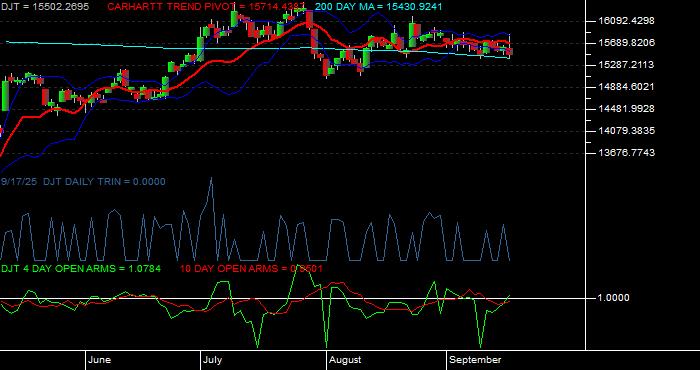The width and height of the screenshot is (700, 370).
Task: Click the 16092.4298 price axis value
Action: click(x=626, y=21)
